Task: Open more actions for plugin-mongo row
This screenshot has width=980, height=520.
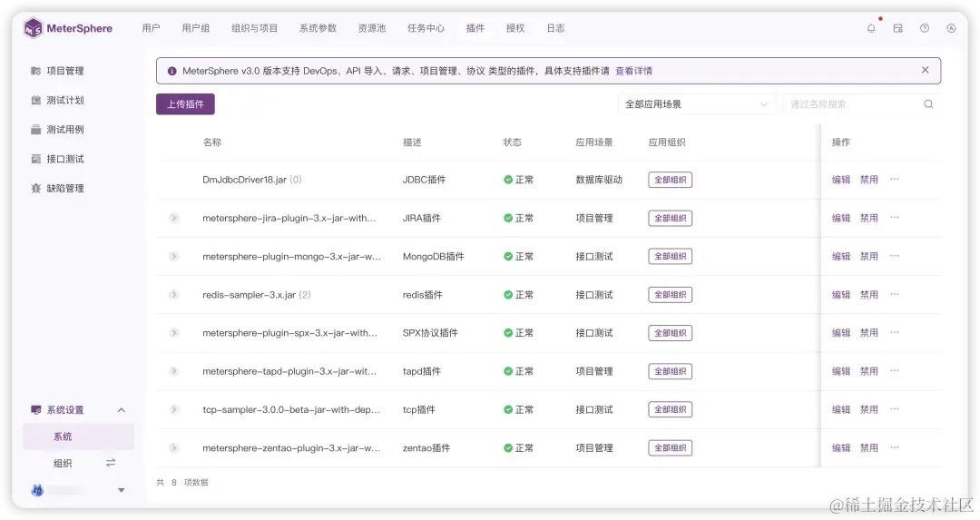Action: coord(895,256)
